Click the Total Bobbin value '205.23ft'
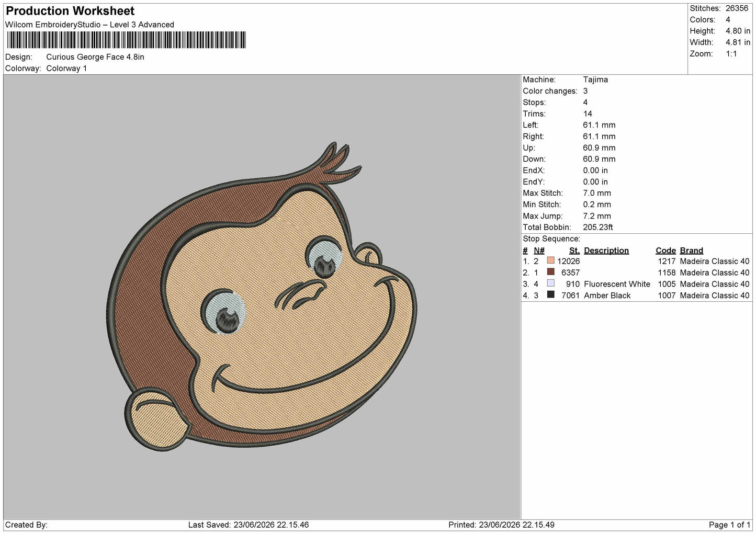Image resolution: width=756 pixels, height=534 pixels. (598, 228)
